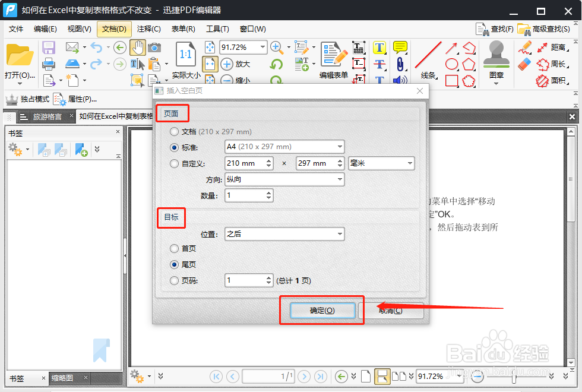The height and width of the screenshot is (392, 582).
Task: Click the paperclip attachment annotation icon
Action: point(399,62)
